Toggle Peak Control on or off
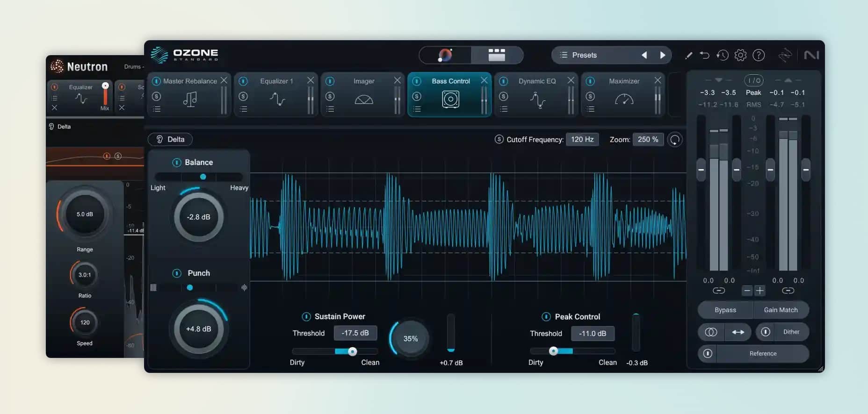Image resolution: width=868 pixels, height=414 pixels. (x=546, y=317)
